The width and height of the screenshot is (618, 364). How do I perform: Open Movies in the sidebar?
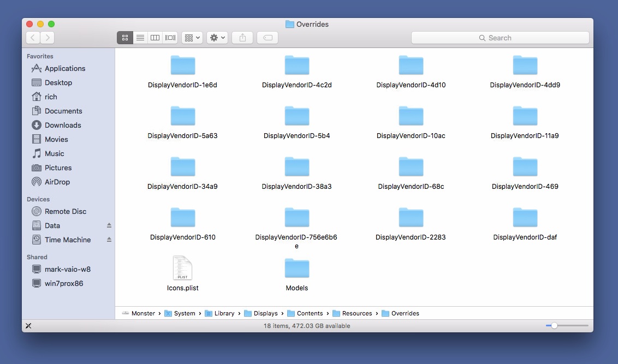50,140
